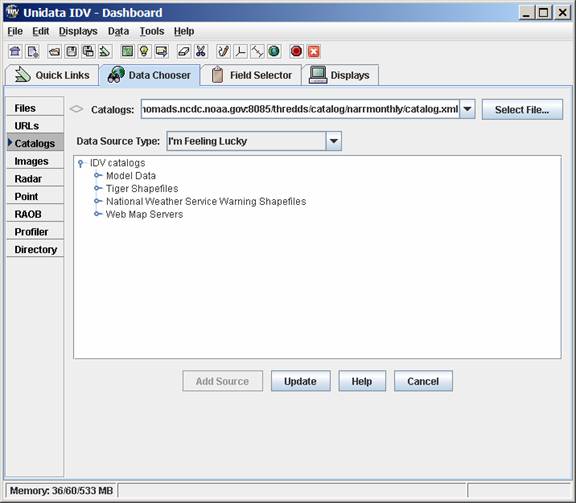Viewport: 576px width, 503px height.
Task: Click the open folder toolbar icon
Action: tap(54, 51)
